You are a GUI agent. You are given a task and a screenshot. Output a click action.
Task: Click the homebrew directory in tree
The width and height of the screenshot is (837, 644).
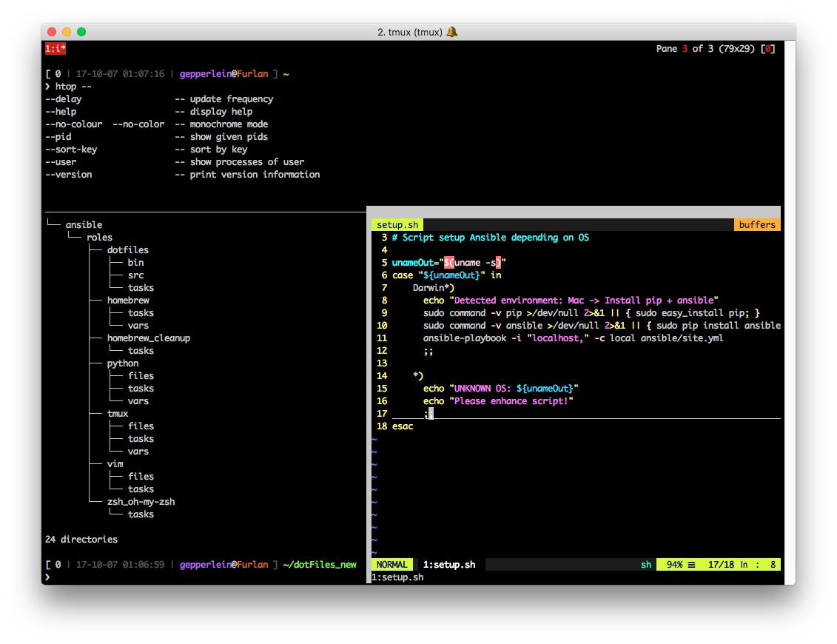(x=128, y=300)
